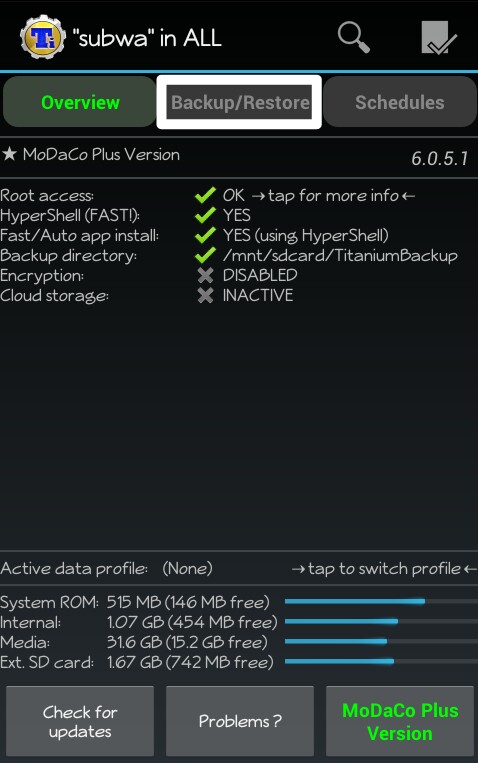The height and width of the screenshot is (763, 478).
Task: Tap the Encryption disabled X icon
Action: pyautogui.click(x=205, y=275)
